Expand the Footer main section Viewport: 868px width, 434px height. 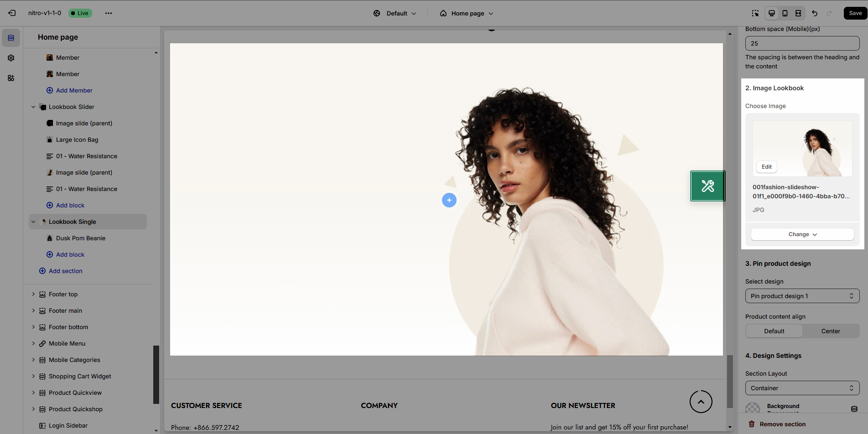[33, 311]
